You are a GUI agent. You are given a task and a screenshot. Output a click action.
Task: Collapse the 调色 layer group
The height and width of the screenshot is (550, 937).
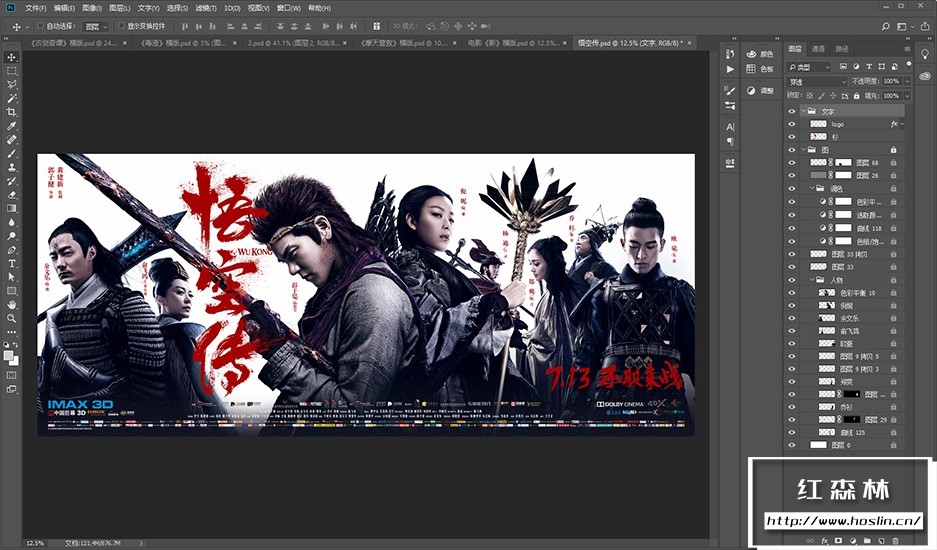[x=812, y=188]
